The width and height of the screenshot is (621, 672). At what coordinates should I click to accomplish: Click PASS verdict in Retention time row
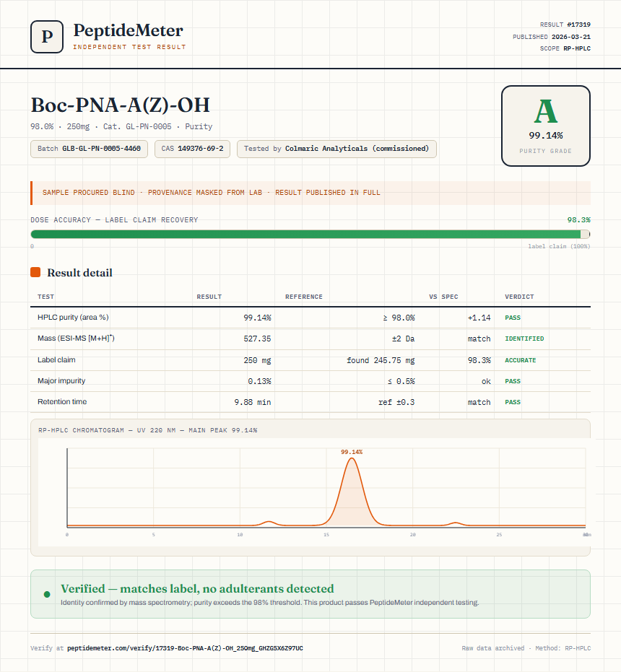[513, 402]
